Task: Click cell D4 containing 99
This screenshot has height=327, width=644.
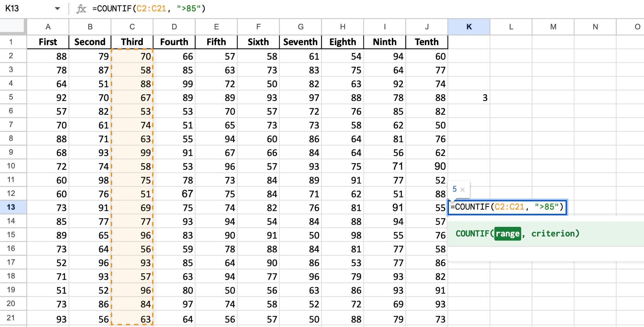Action: (174, 84)
